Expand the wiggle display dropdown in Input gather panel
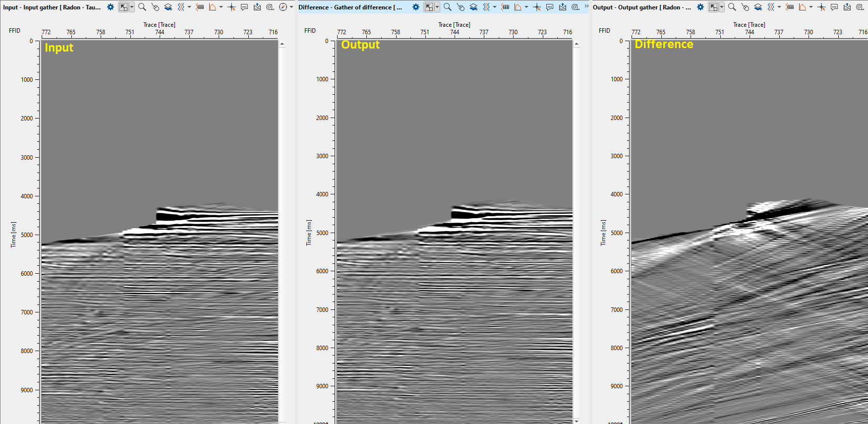The image size is (868, 424). click(189, 7)
